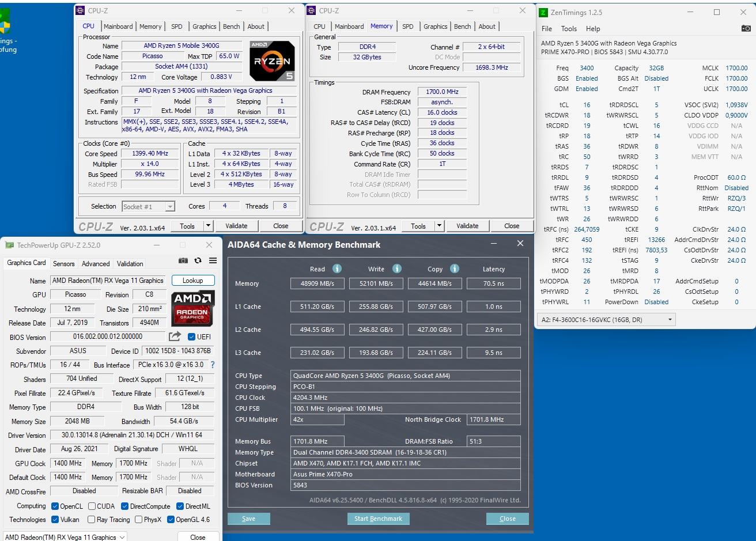756x541 pixels.
Task: Click the AMD Ryzen 5 logo
Action: [272, 60]
